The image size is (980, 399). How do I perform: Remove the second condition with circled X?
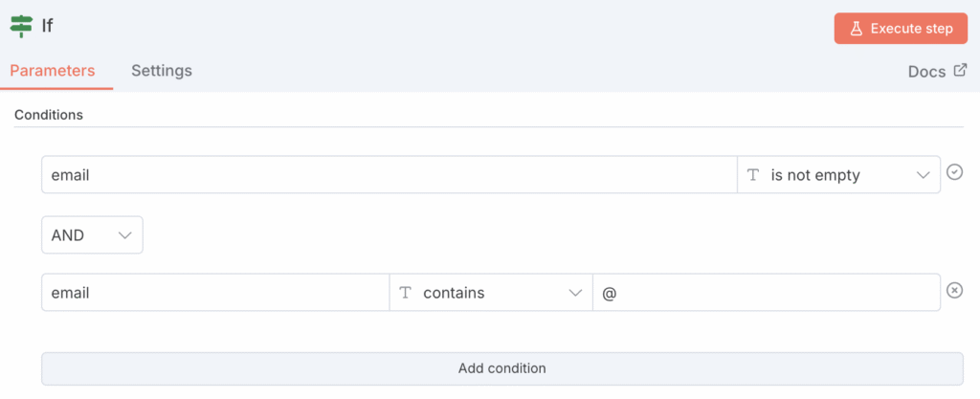click(954, 290)
